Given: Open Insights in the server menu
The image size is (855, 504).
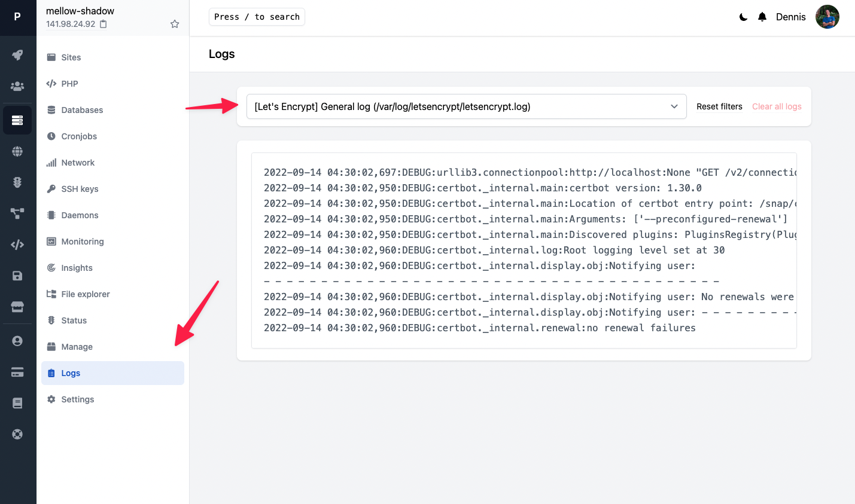Looking at the screenshot, I should pos(112,268).
